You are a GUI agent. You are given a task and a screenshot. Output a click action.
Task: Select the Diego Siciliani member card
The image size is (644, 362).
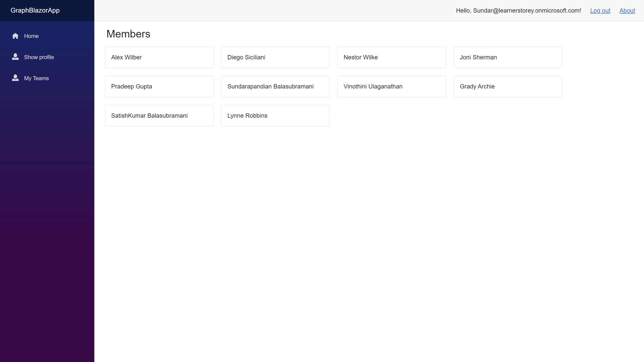(x=275, y=57)
